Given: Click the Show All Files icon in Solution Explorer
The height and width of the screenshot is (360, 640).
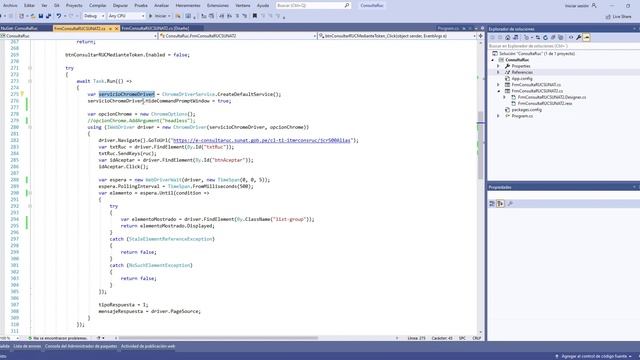Looking at the screenshot, I should (x=560, y=37).
